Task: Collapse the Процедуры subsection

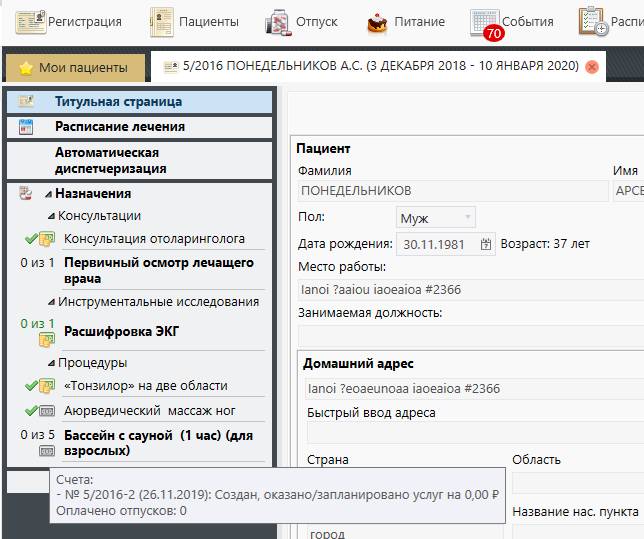Action: (x=51, y=363)
